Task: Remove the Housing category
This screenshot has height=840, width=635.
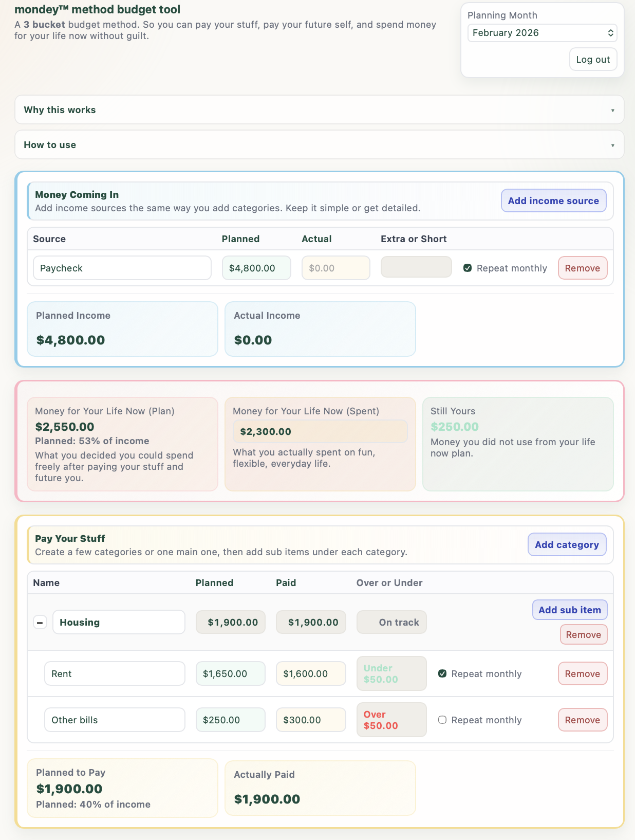Action: click(584, 634)
